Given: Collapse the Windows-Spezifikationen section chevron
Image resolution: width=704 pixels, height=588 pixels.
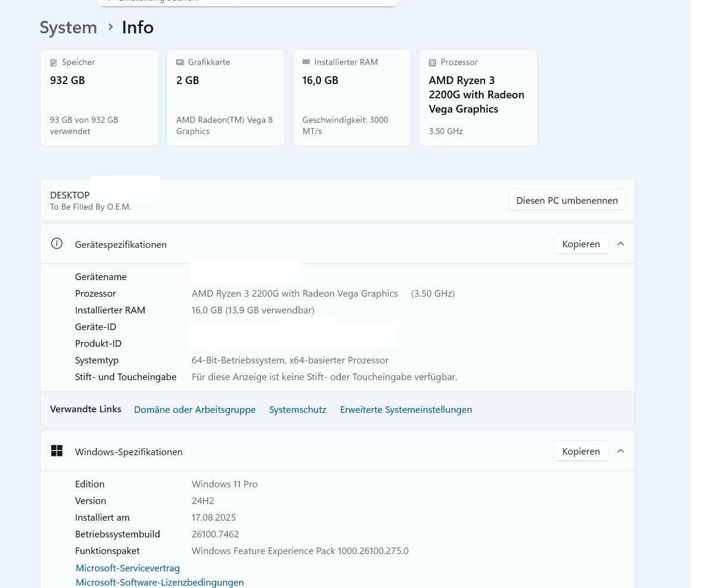Looking at the screenshot, I should [621, 451].
